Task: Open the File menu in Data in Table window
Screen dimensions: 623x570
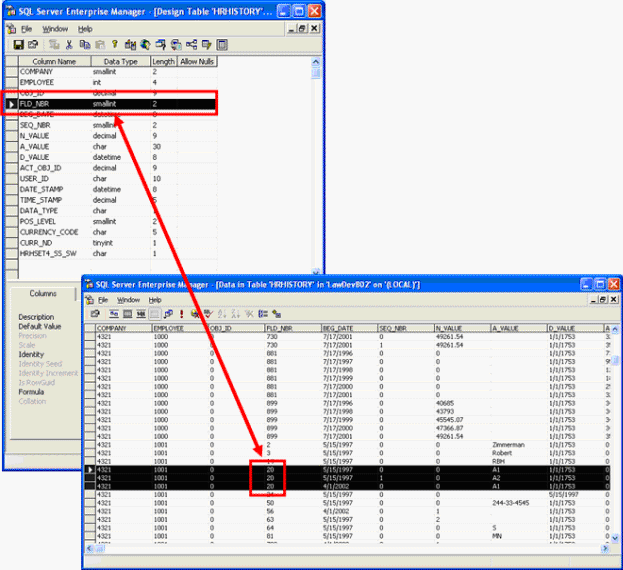Action: point(103,300)
